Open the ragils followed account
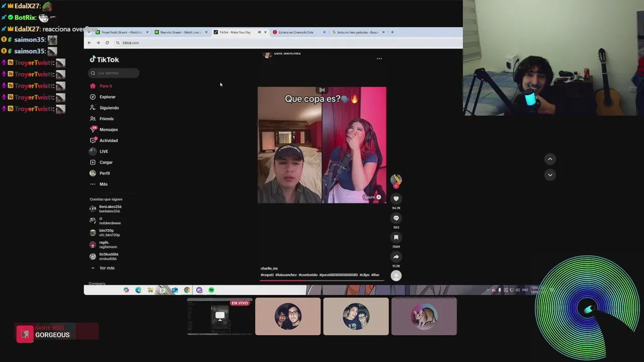The height and width of the screenshot is (362, 644). point(103,245)
